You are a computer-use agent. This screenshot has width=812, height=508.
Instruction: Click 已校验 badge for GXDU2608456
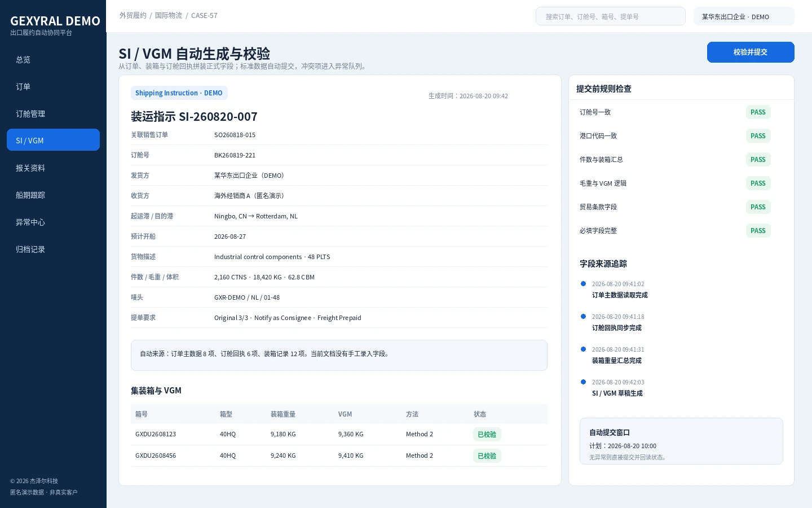487,456
